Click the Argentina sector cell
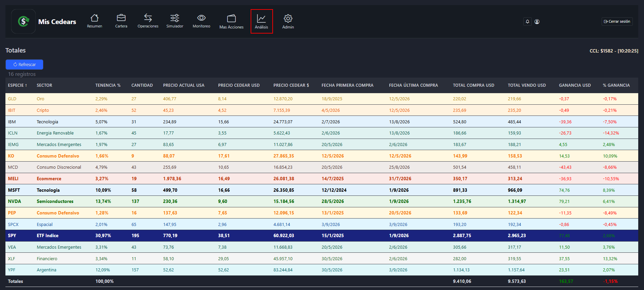 pyautogui.click(x=46, y=270)
